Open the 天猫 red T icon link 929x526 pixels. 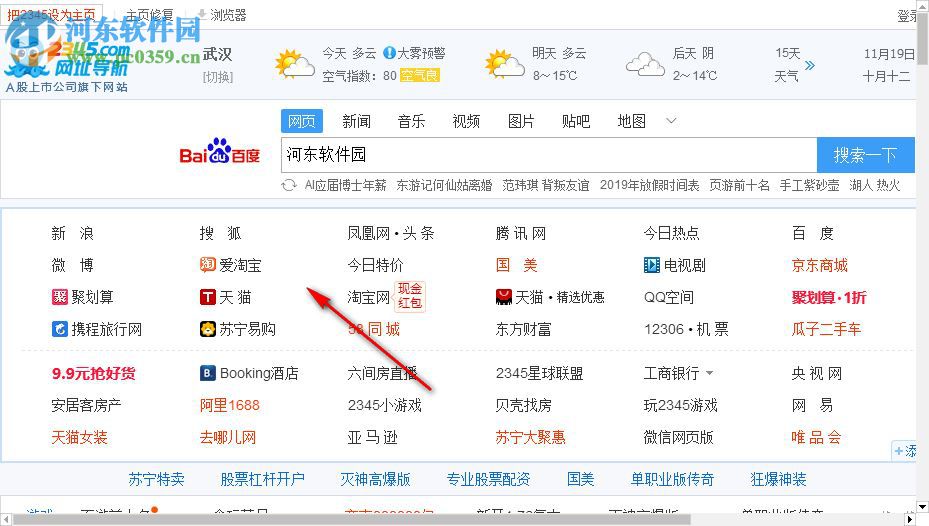207,297
